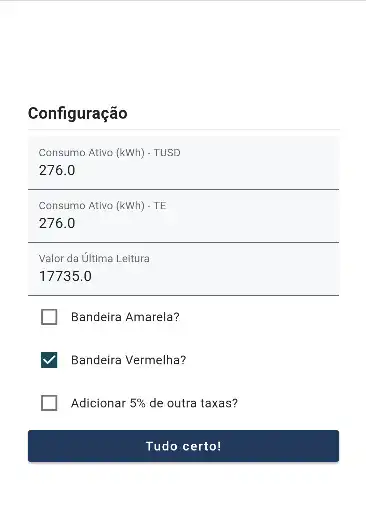Click the empty square box next to Bandeira Amarela
The height and width of the screenshot is (515, 366).
click(49, 317)
